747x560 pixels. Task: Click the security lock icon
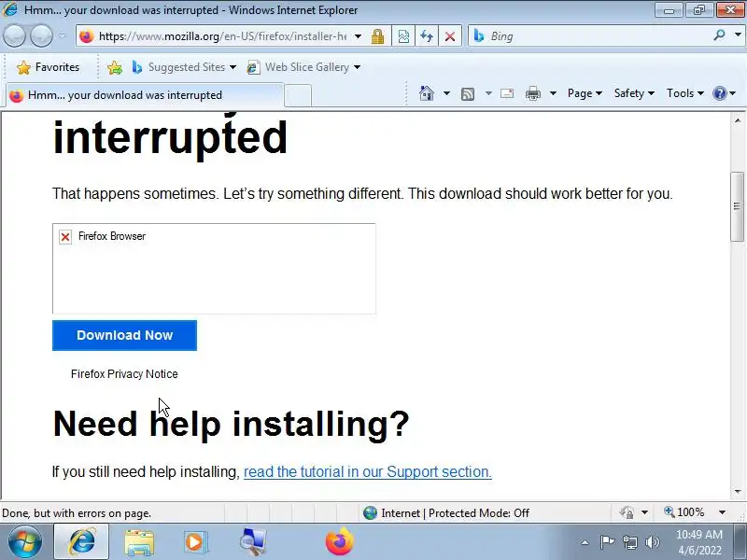click(x=378, y=36)
